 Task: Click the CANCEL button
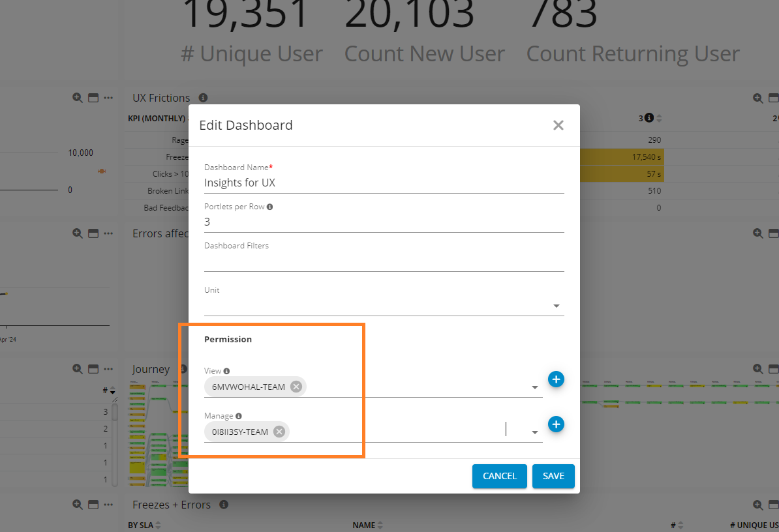pyautogui.click(x=499, y=476)
